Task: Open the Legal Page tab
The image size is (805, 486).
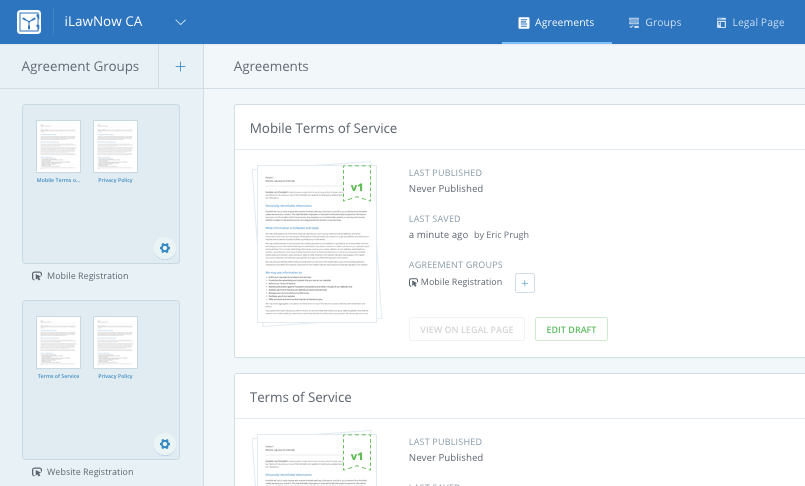Action: coord(750,22)
